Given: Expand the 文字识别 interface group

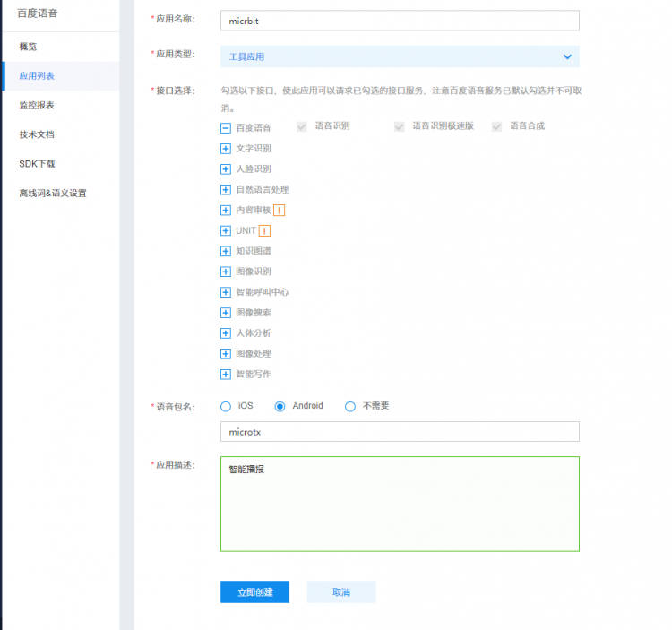Looking at the screenshot, I should tap(226, 148).
